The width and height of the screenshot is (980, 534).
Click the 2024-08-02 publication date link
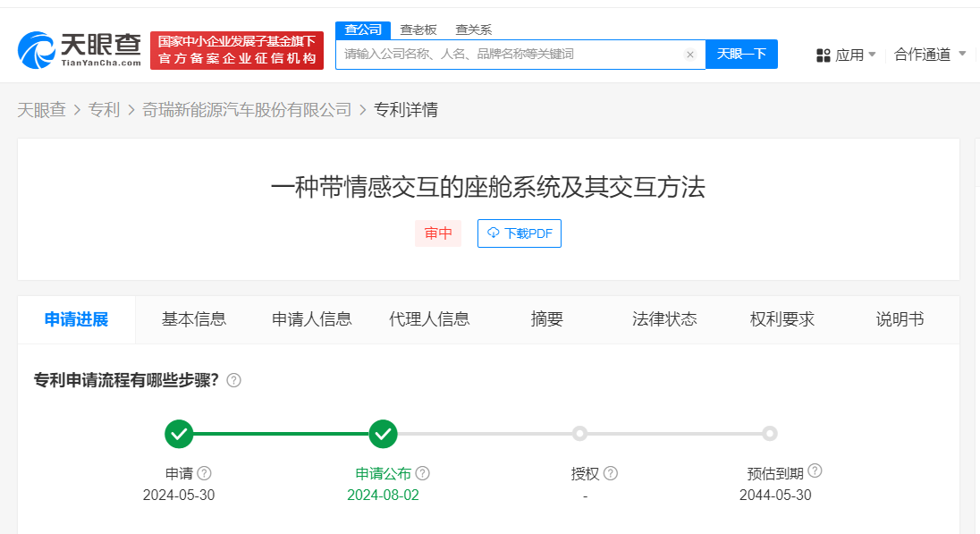click(384, 495)
